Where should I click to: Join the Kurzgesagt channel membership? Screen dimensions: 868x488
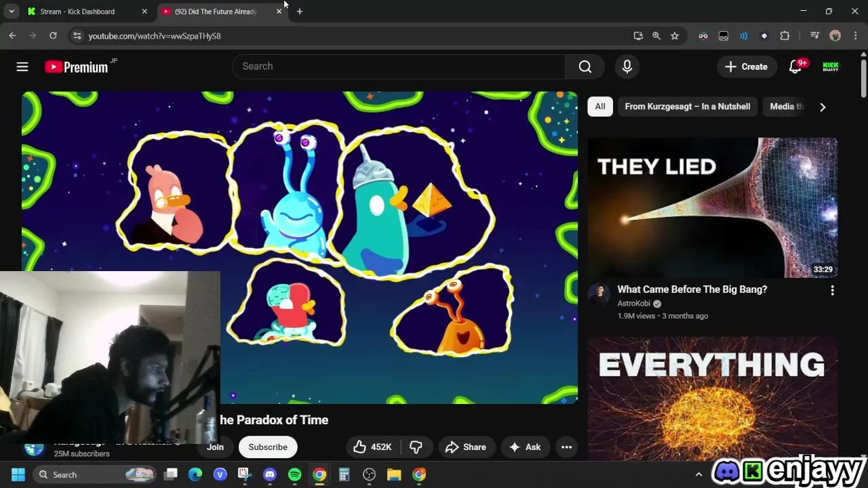[215, 447]
